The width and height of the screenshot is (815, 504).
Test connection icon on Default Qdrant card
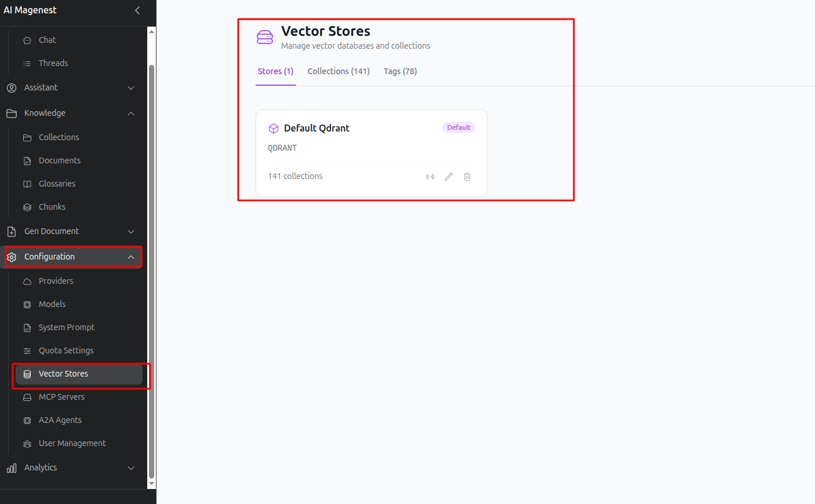click(430, 177)
